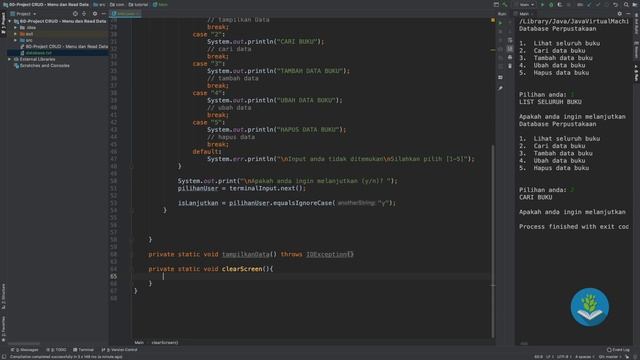The width and height of the screenshot is (640, 360).
Task: Click Main class breadcrumb in navigation bar
Action: click(160, 4)
